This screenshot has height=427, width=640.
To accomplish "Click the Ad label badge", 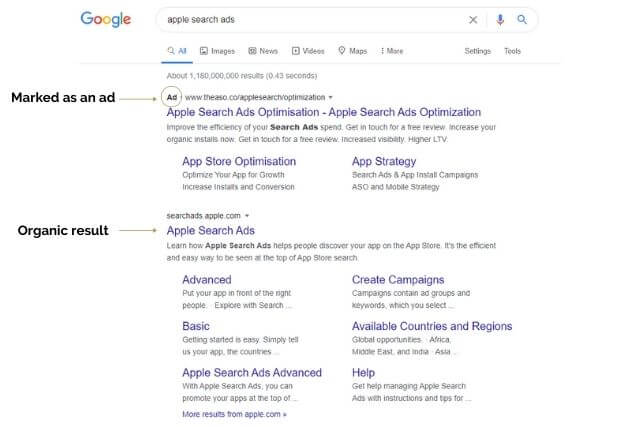I will coord(171,98).
